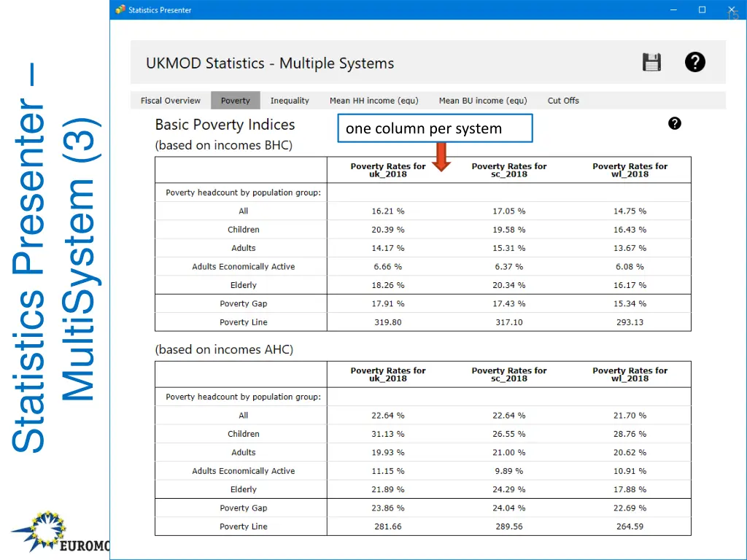Click the save disk icon

(x=651, y=63)
